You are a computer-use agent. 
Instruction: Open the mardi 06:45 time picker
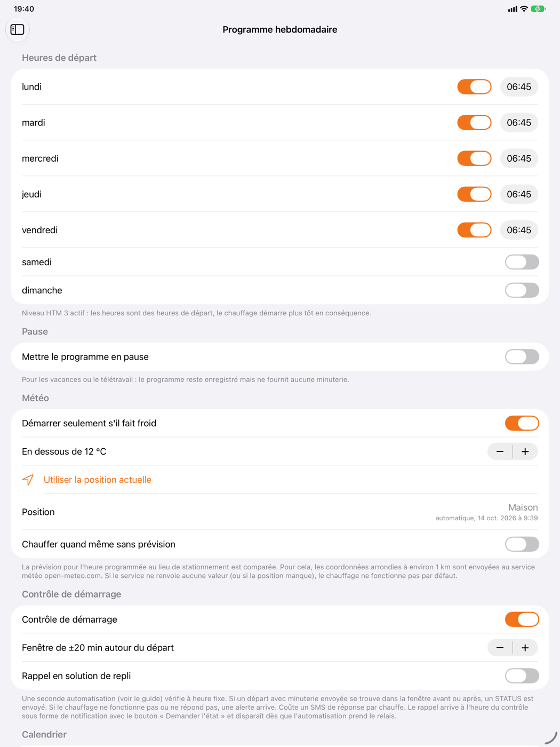(x=519, y=123)
